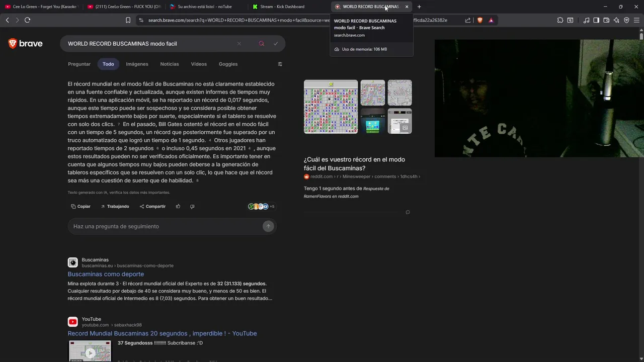Click 'Texto generado con IA' disclaimer text
Screen dimensions: 644x362
click(119, 193)
